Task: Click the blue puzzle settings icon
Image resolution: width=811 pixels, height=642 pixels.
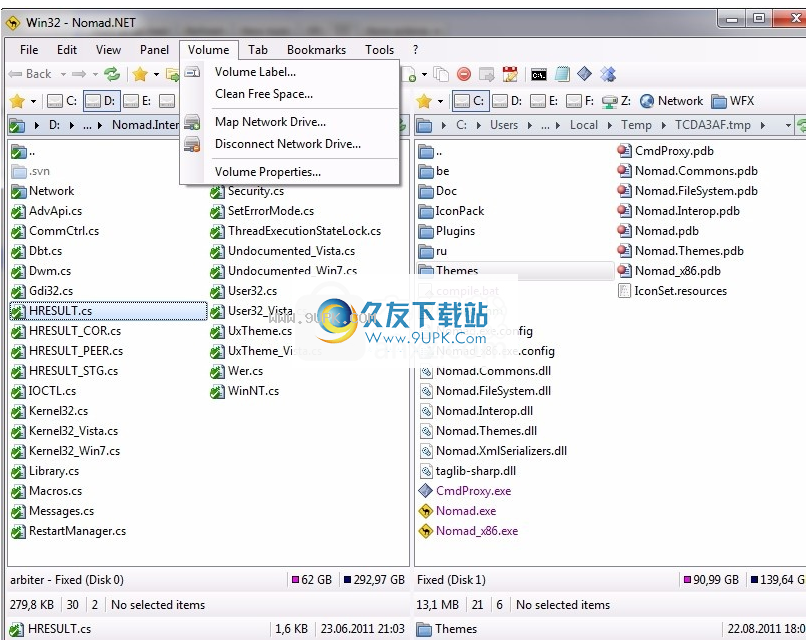Action: pyautogui.click(x=608, y=74)
